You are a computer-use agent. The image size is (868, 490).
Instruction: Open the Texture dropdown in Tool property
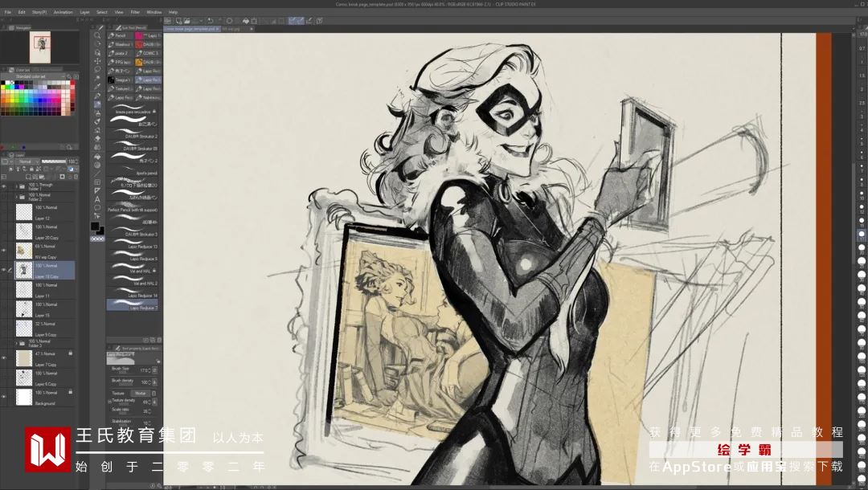click(x=140, y=394)
